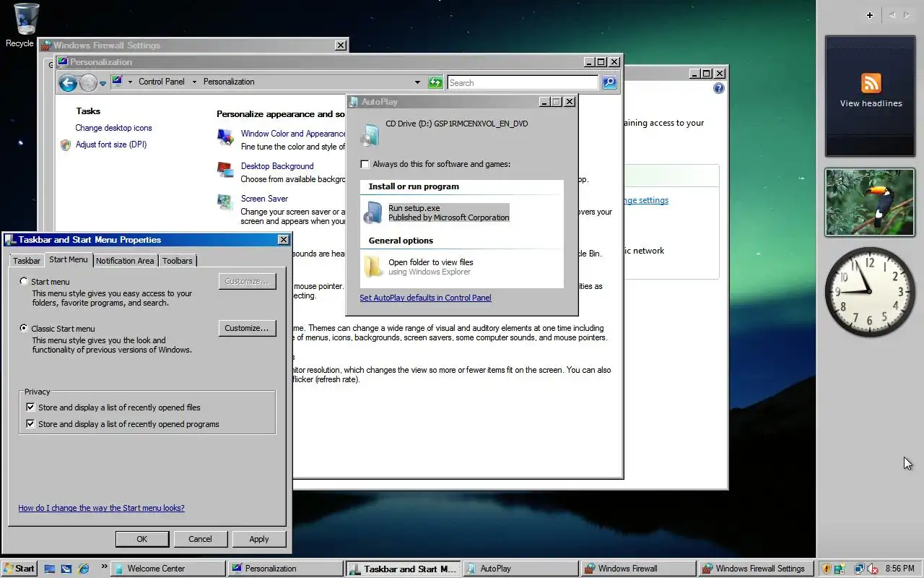Click Show Desktop in Quick Launch

(x=50, y=569)
